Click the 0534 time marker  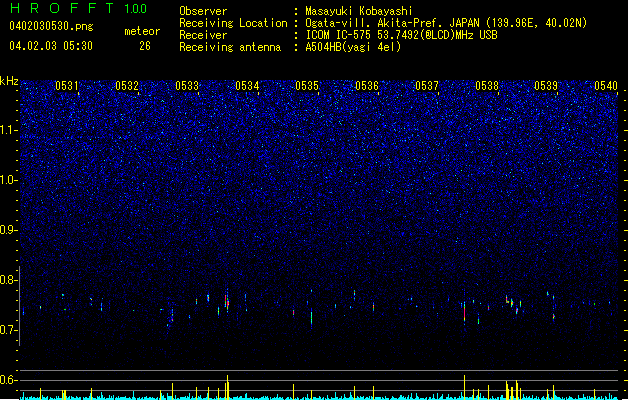(x=247, y=86)
